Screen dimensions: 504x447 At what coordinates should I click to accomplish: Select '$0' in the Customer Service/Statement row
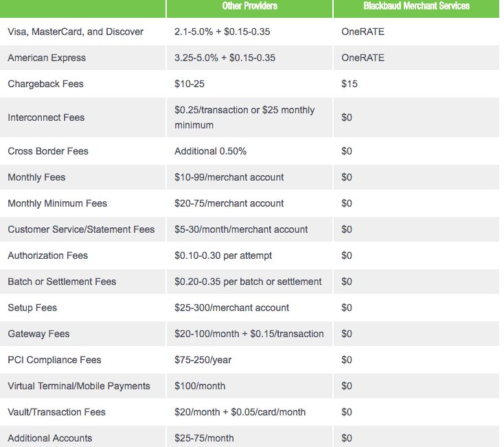coord(347,229)
